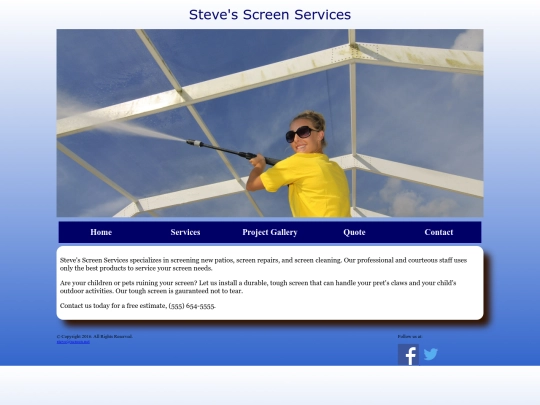Click the phone number (555) 654-5555 text
The width and height of the screenshot is (540, 405).
(x=192, y=306)
